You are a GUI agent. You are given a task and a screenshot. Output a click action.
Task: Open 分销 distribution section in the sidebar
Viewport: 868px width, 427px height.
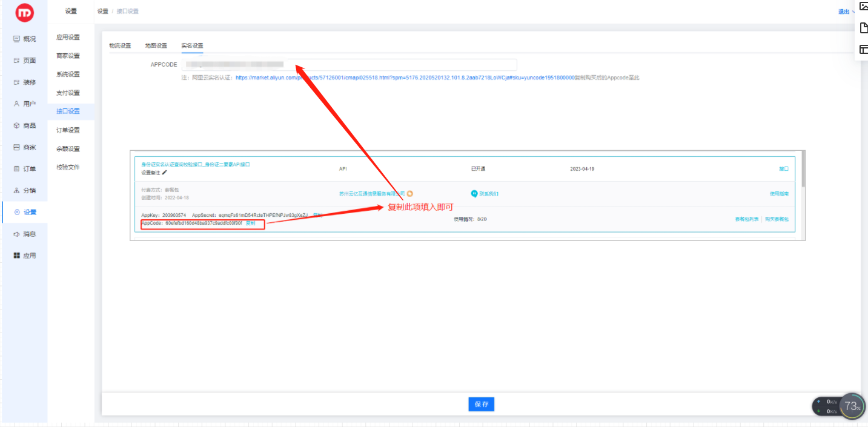pos(25,190)
